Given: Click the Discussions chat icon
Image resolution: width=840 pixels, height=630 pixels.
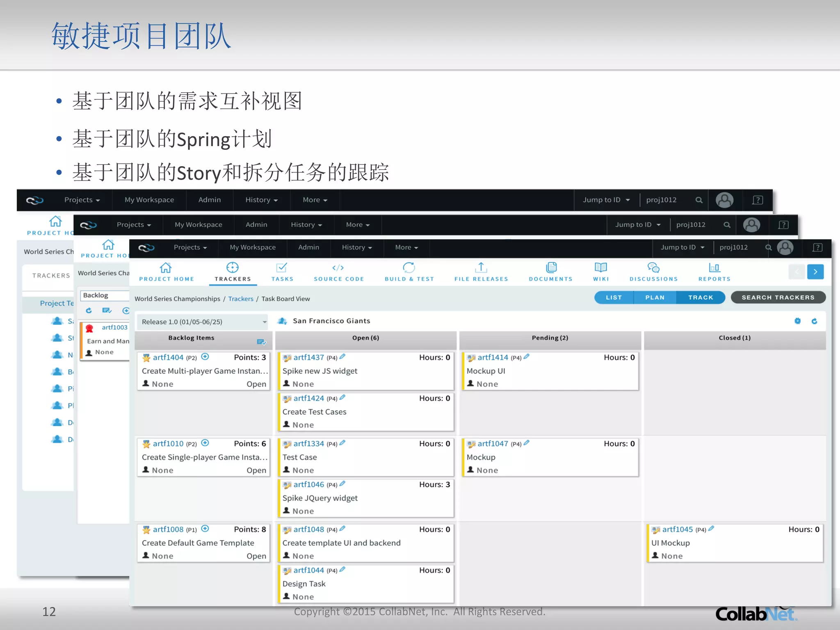Looking at the screenshot, I should click(x=653, y=268).
